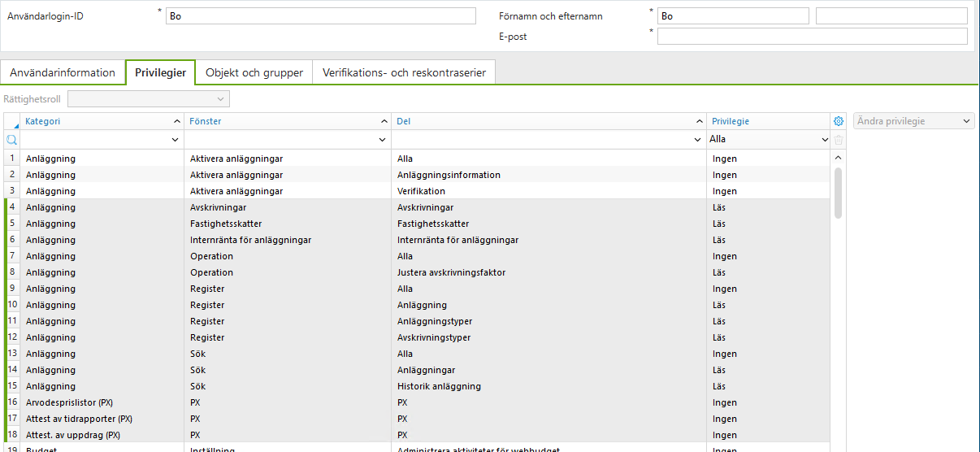980x452 pixels.
Task: Click 'Verifikation' cell in row 3
Action: click(549, 191)
